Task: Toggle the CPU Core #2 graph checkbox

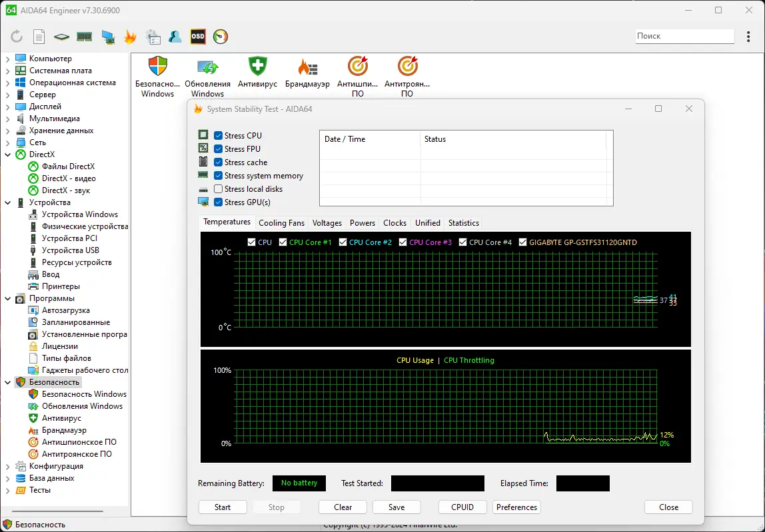Action: (343, 242)
